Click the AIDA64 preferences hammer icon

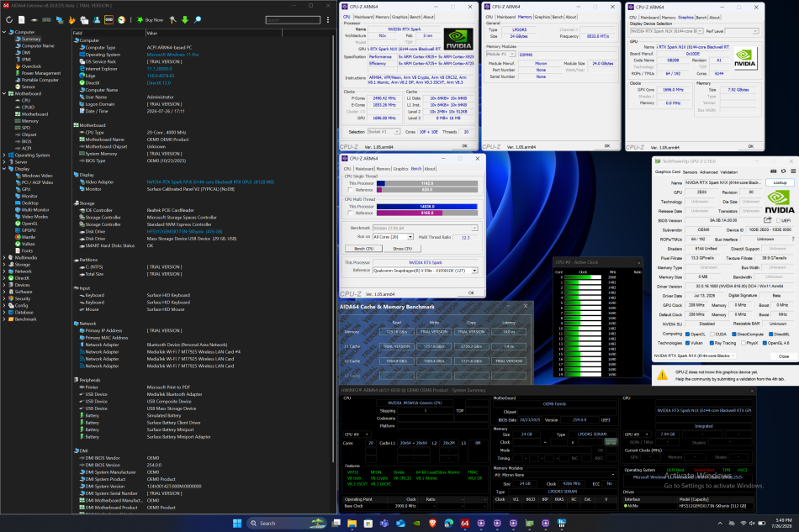[x=172, y=20]
